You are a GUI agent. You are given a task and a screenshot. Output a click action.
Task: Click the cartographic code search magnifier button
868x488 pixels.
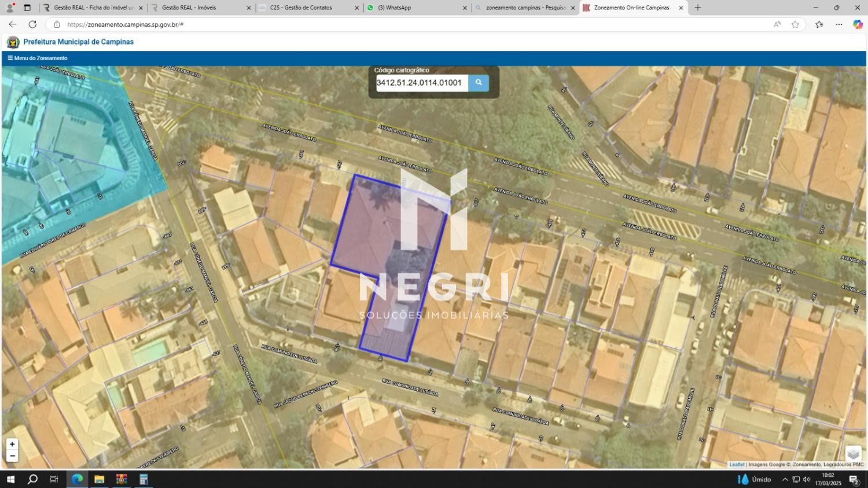478,83
